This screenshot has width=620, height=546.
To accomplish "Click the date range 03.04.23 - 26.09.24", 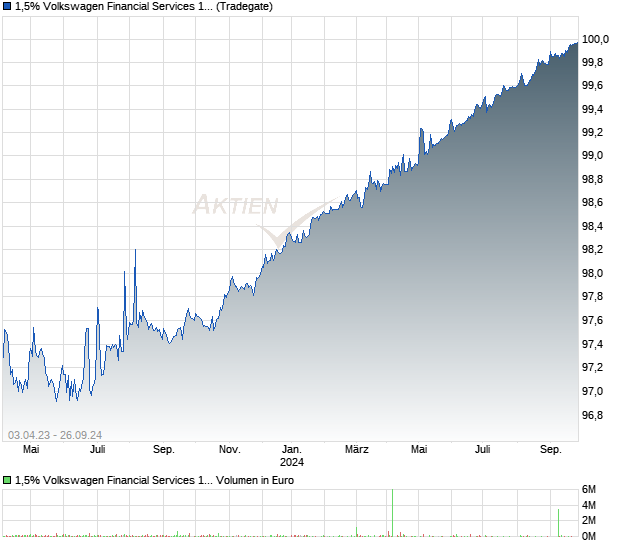I will 56,434.
